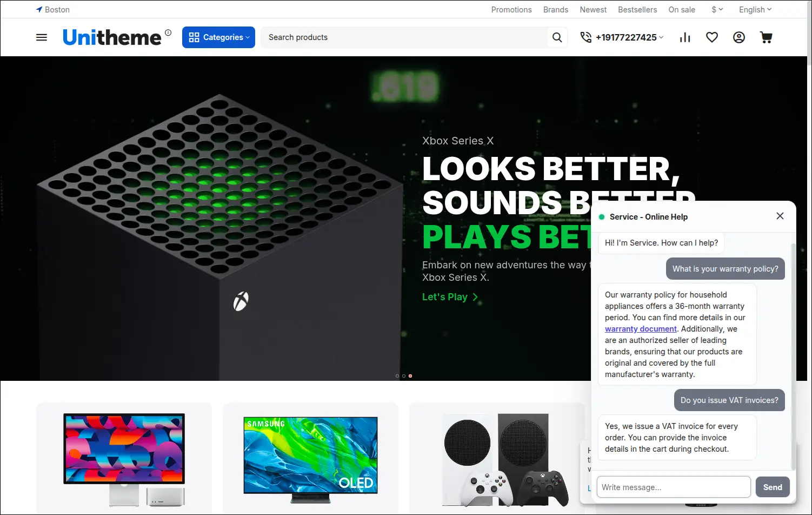The image size is (812, 515).
Task: Open the account profile icon
Action: (739, 37)
